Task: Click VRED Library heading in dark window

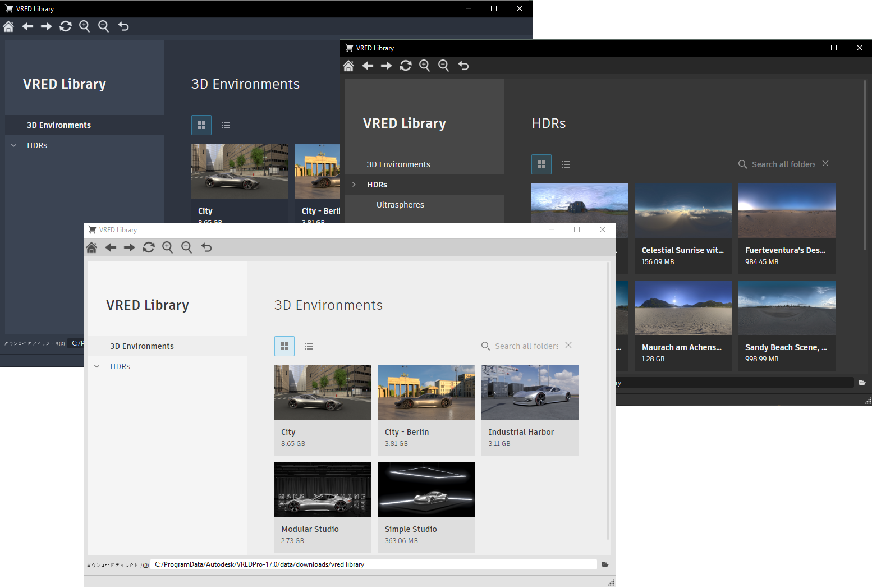Action: point(405,123)
